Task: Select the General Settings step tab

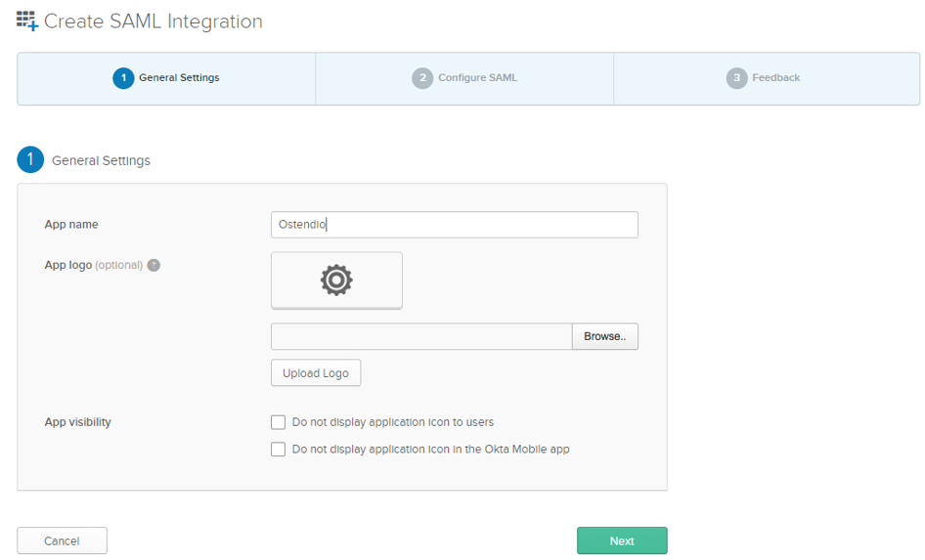Action: (166, 78)
